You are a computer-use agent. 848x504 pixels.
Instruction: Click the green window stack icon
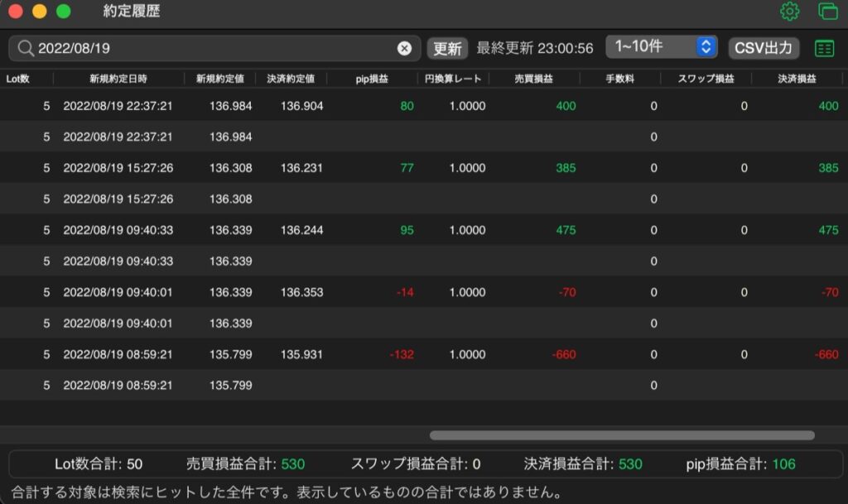tap(828, 12)
